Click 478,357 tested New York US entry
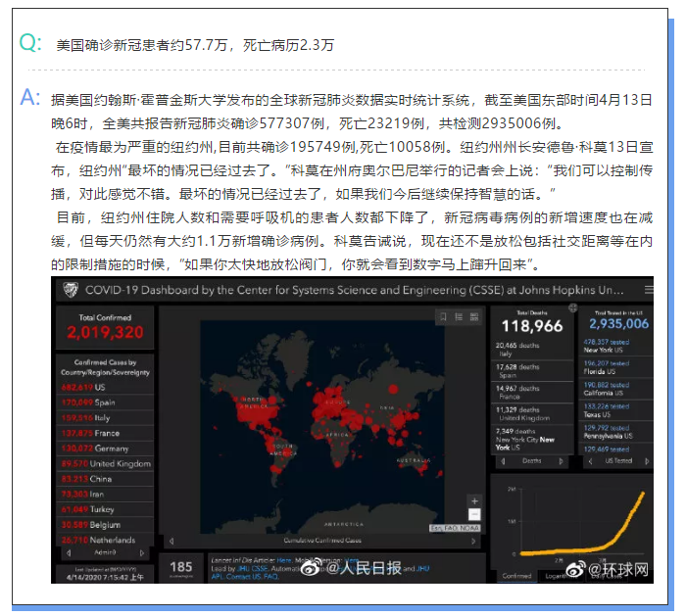This screenshot has width=686, height=616. (616, 346)
